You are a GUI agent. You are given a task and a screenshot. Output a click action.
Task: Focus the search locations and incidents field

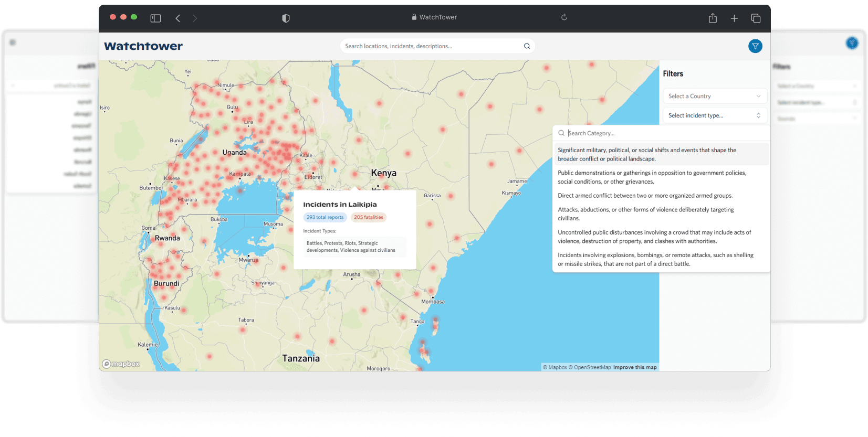click(431, 46)
